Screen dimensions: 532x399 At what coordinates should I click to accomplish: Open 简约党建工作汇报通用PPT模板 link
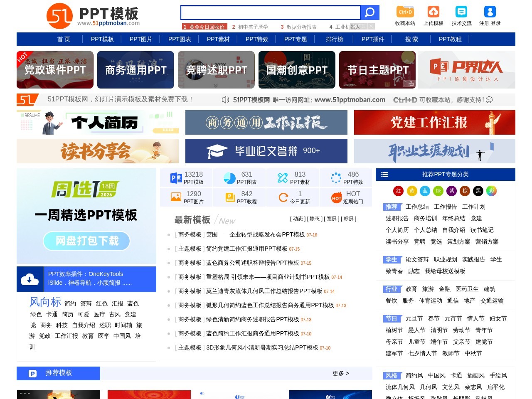[x=246, y=249]
